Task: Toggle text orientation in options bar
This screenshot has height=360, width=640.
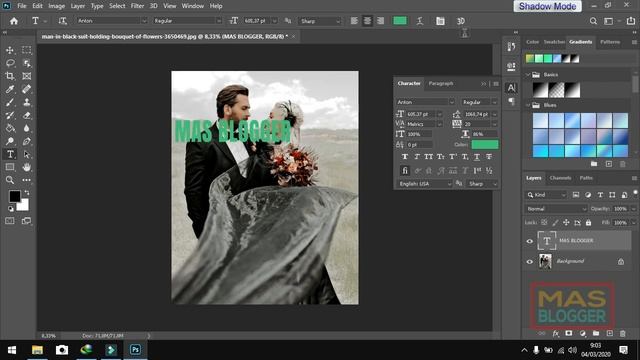Action: point(62,21)
